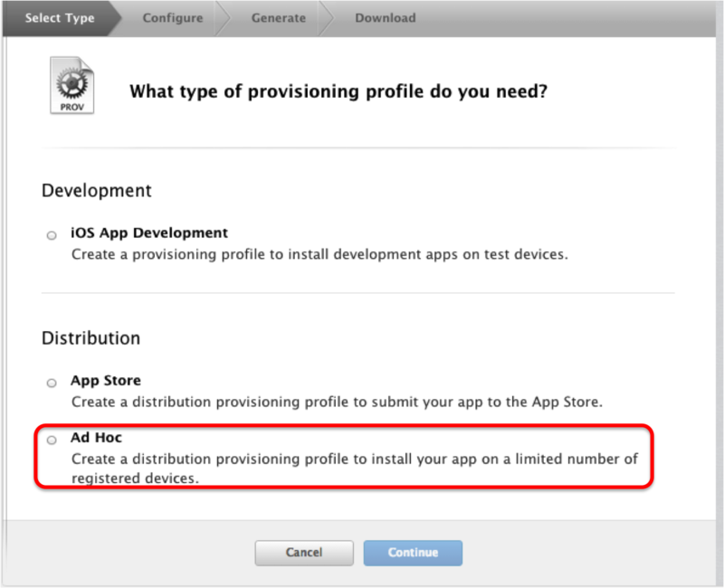Image resolution: width=724 pixels, height=588 pixels.
Task: Click the test devices description text
Action: point(319,254)
